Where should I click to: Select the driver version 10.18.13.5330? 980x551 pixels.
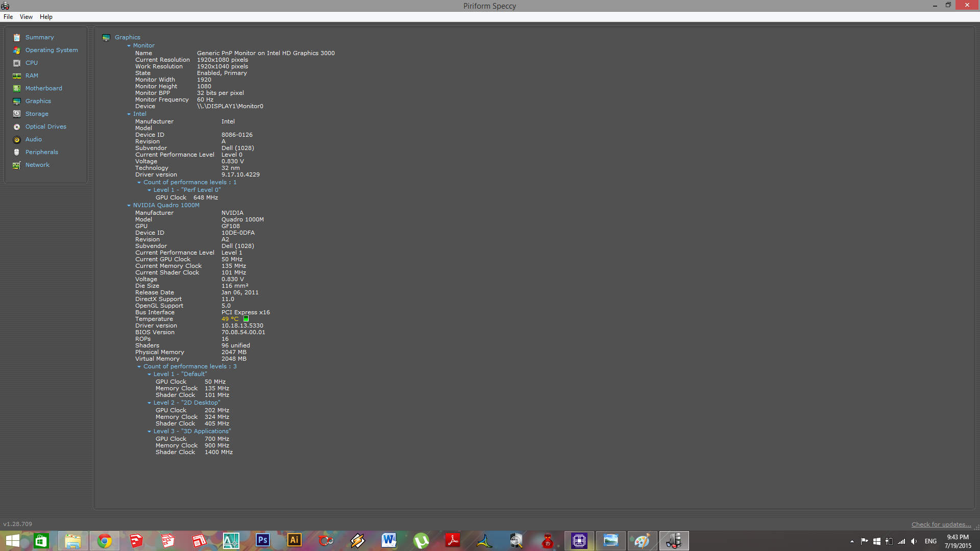coord(242,325)
